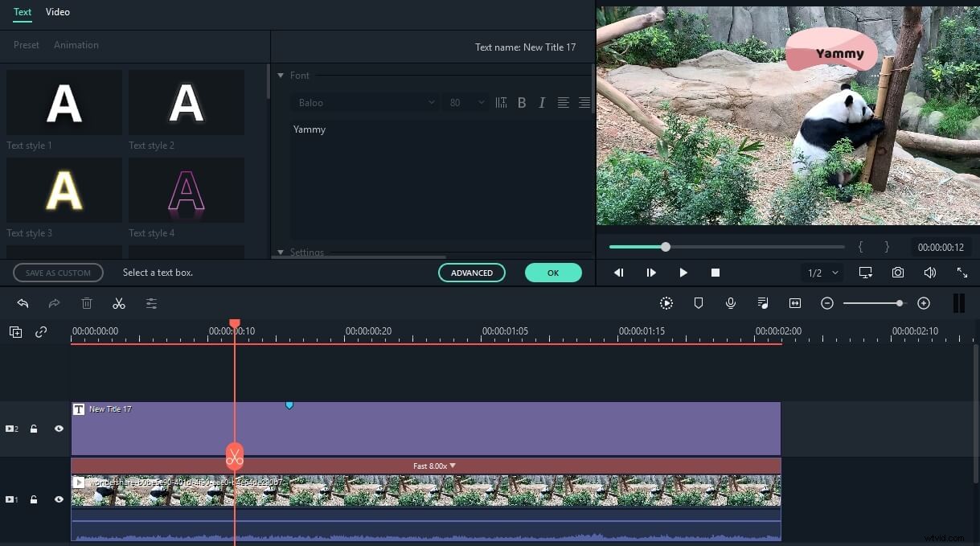This screenshot has height=546, width=980.
Task: Record a voiceover with the microphone icon
Action: 731,303
